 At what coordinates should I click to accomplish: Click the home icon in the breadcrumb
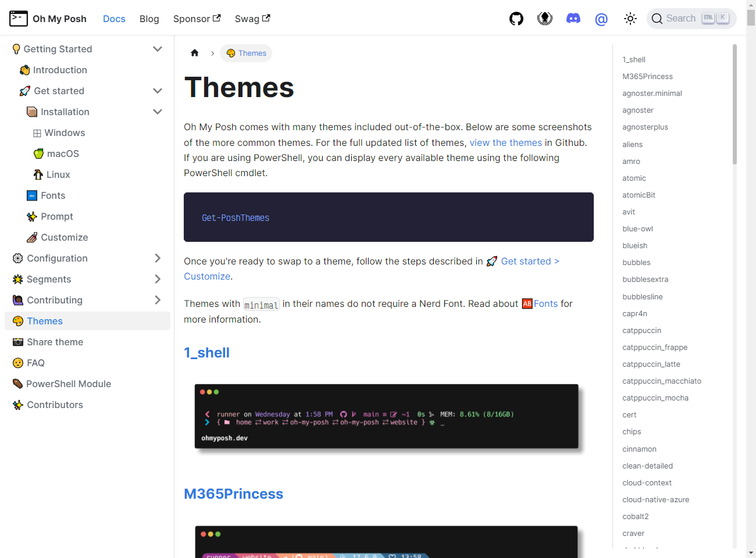195,53
